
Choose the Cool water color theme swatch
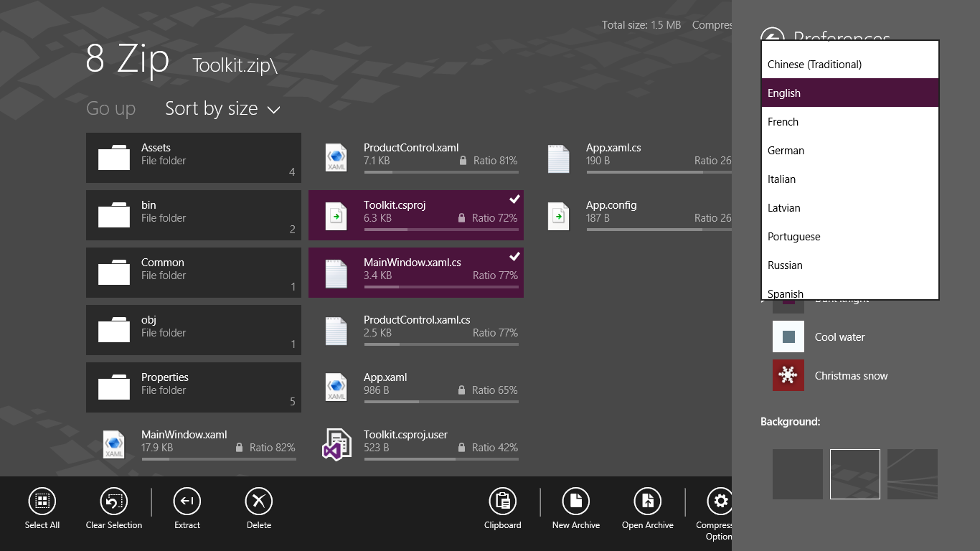788,336
